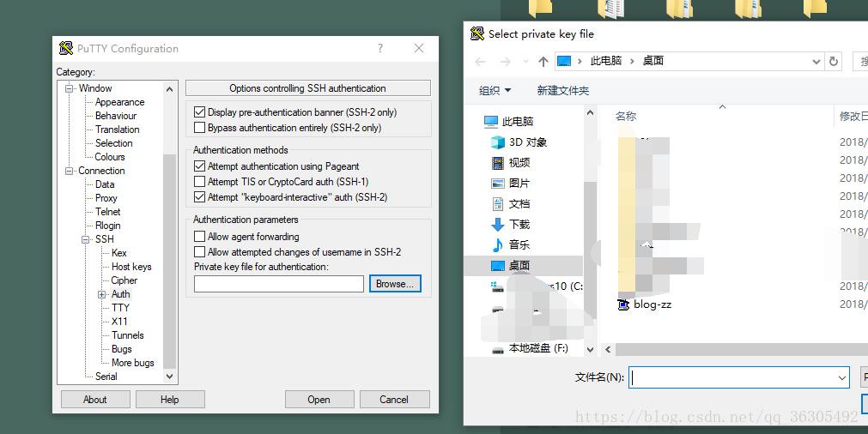Image resolution: width=868 pixels, height=434 pixels.
Task: Toggle Attempt authentication using Pageant
Action: tap(200, 166)
